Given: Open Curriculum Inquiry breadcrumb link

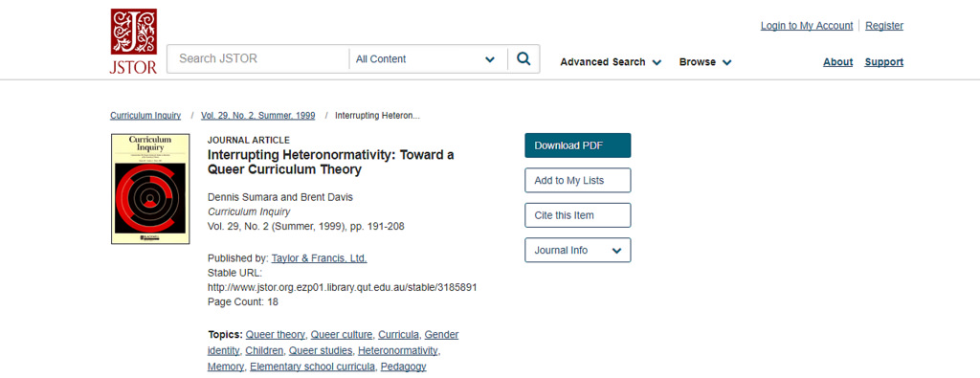Looking at the screenshot, I should tap(145, 116).
